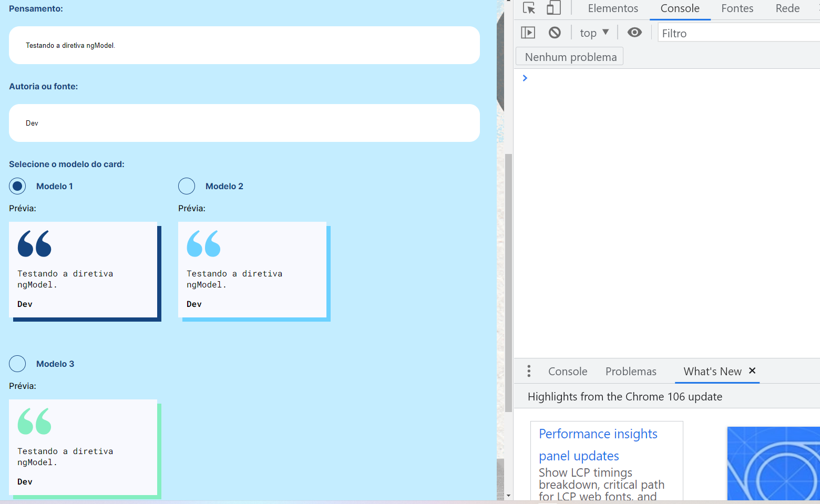Screen dimensions: 820x504
Task: Click the light blue quotation mark icon
Action: pos(204,243)
